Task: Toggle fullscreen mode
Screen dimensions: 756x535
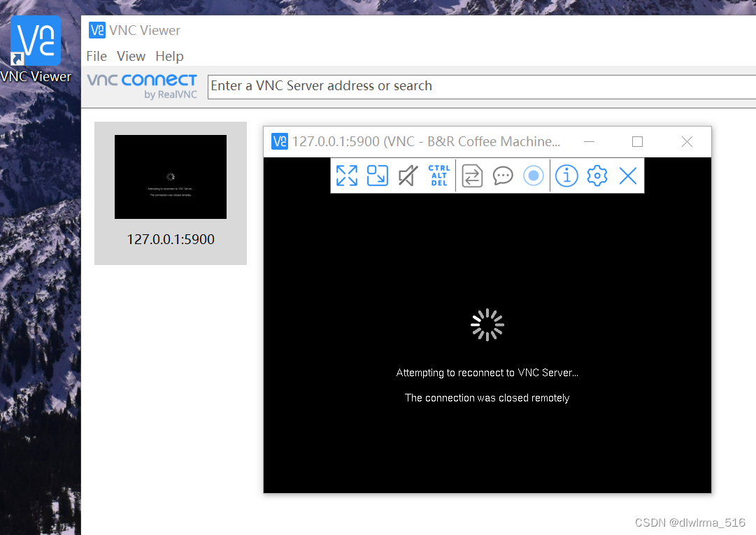Action: pos(346,176)
